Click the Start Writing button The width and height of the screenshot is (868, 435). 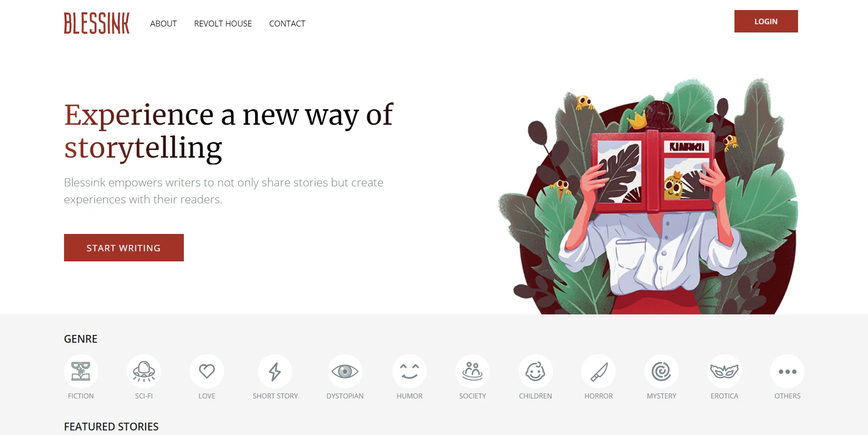tap(124, 248)
